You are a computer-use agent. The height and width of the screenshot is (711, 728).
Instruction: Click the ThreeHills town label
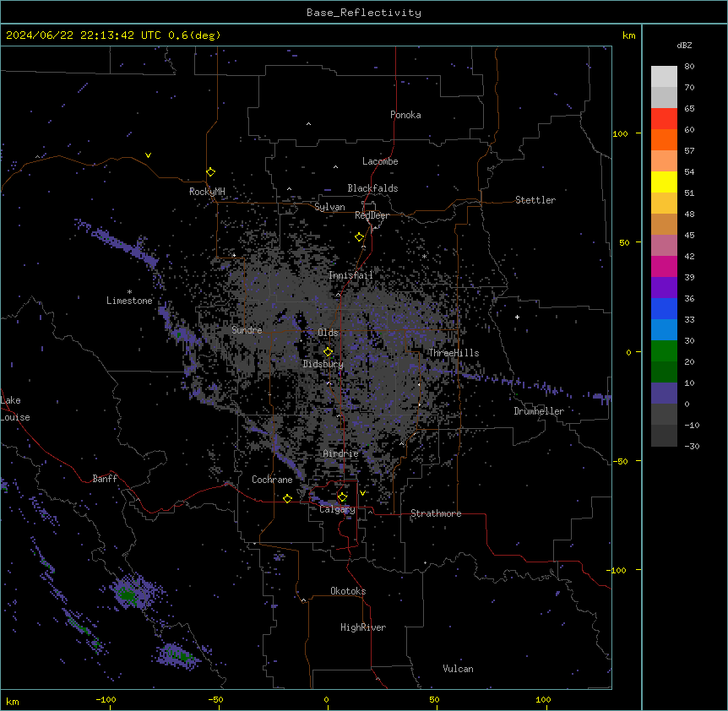[x=454, y=353]
